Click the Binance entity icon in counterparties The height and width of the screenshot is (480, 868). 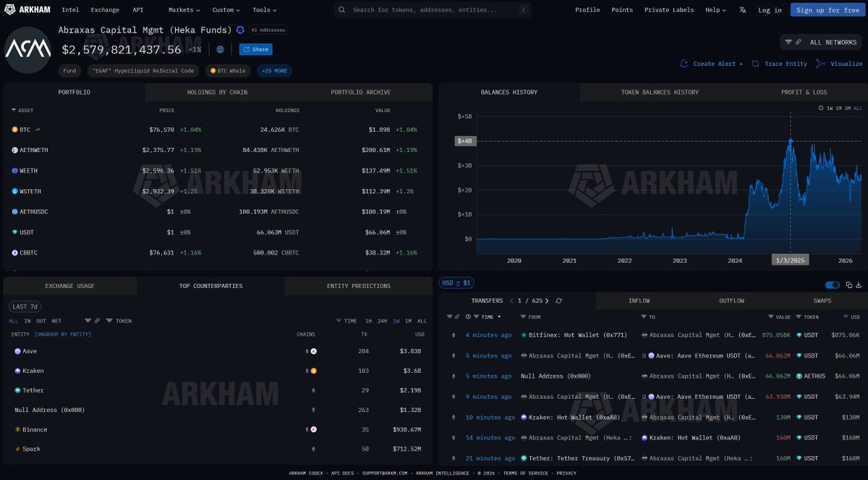pyautogui.click(x=17, y=429)
